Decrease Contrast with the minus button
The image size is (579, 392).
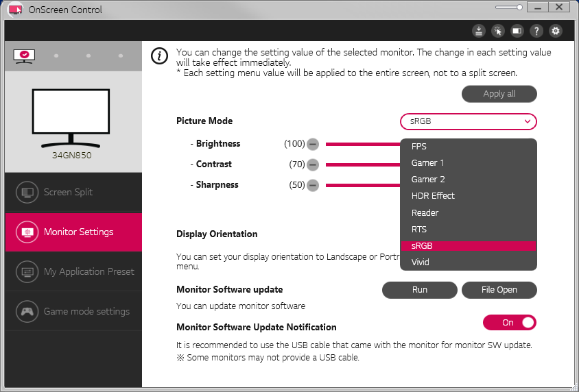[313, 164]
